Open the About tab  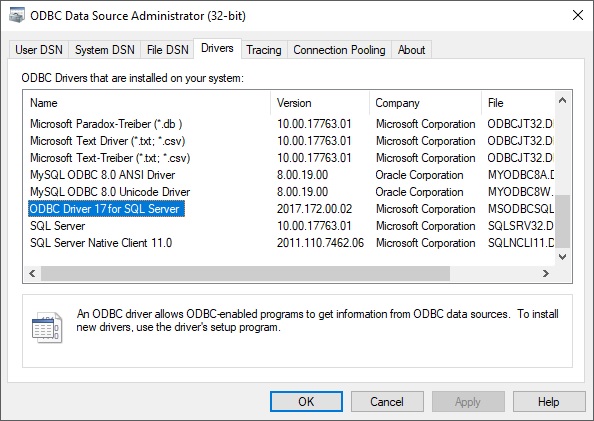click(411, 50)
